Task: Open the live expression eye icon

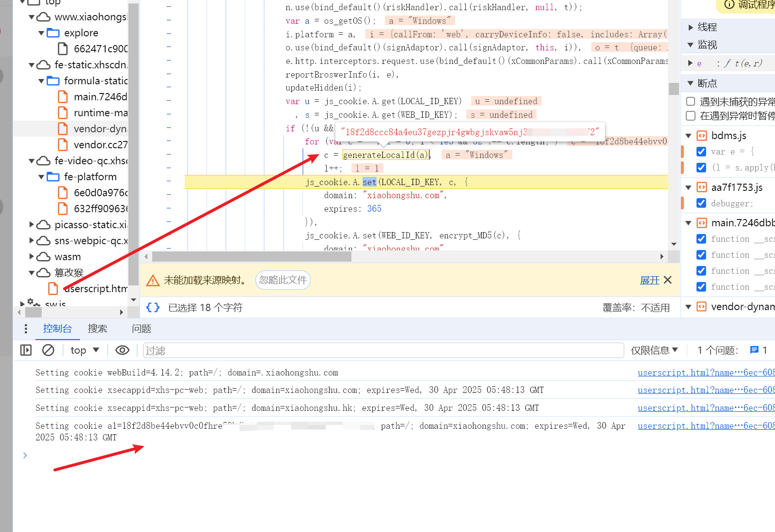Action: pyautogui.click(x=122, y=350)
